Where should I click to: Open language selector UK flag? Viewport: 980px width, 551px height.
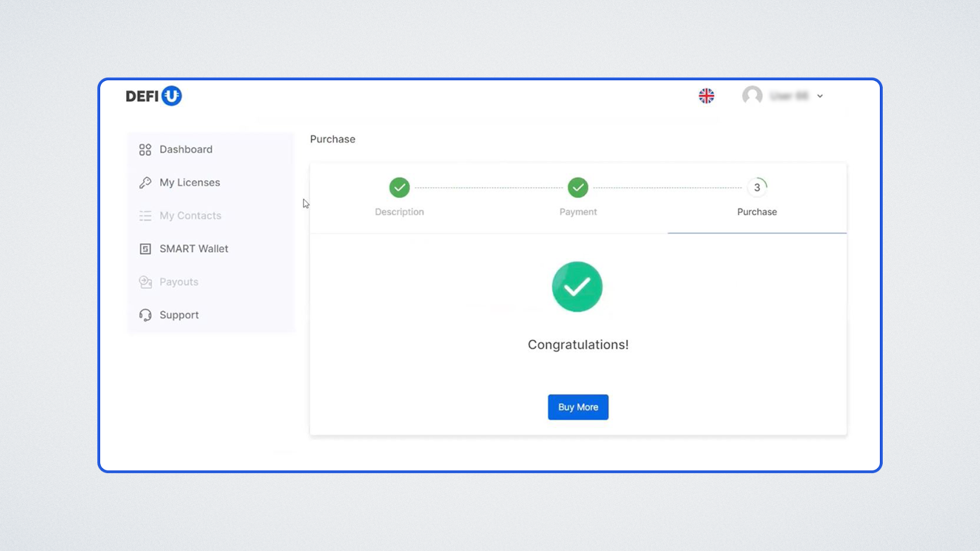(x=706, y=96)
